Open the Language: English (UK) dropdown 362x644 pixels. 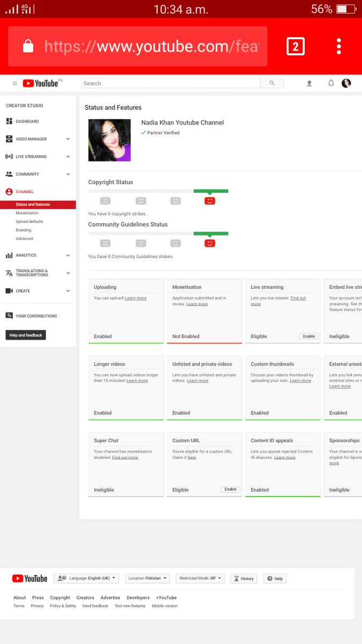86,579
